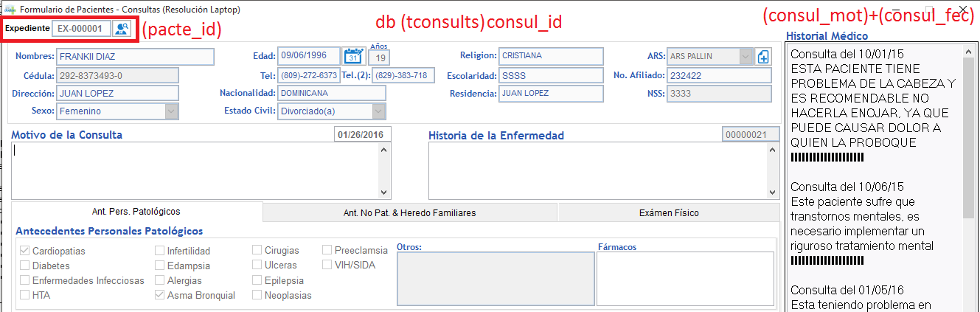
Task: Enable the HTA checkbox
Action: tap(25, 295)
